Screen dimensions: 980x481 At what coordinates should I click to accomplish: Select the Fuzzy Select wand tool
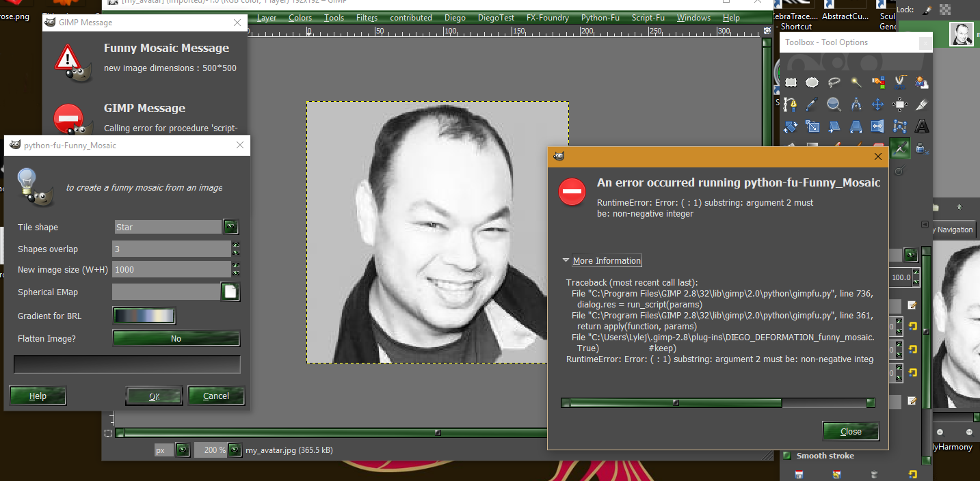pyautogui.click(x=856, y=83)
